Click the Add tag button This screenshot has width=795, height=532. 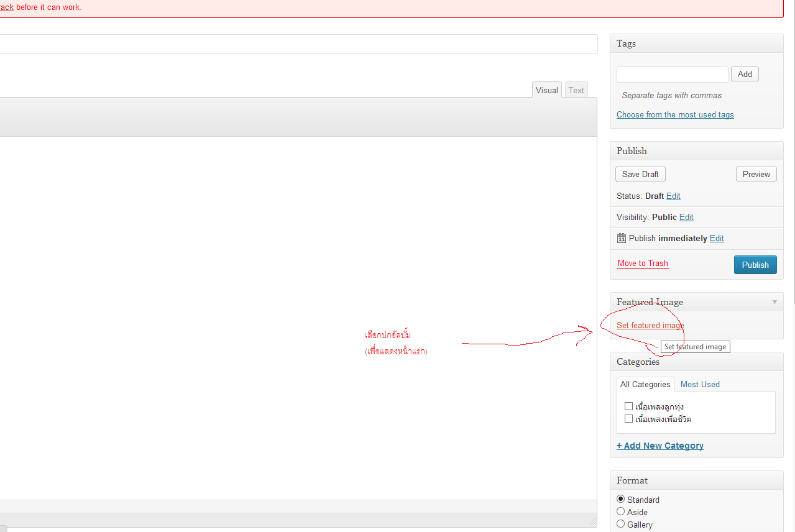pyautogui.click(x=745, y=74)
